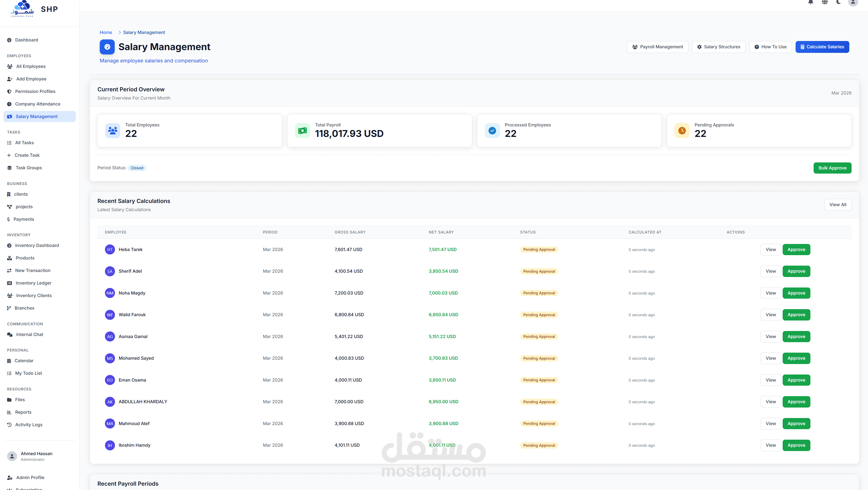
Task: Click Pending Approvals clock icon
Action: [682, 131]
